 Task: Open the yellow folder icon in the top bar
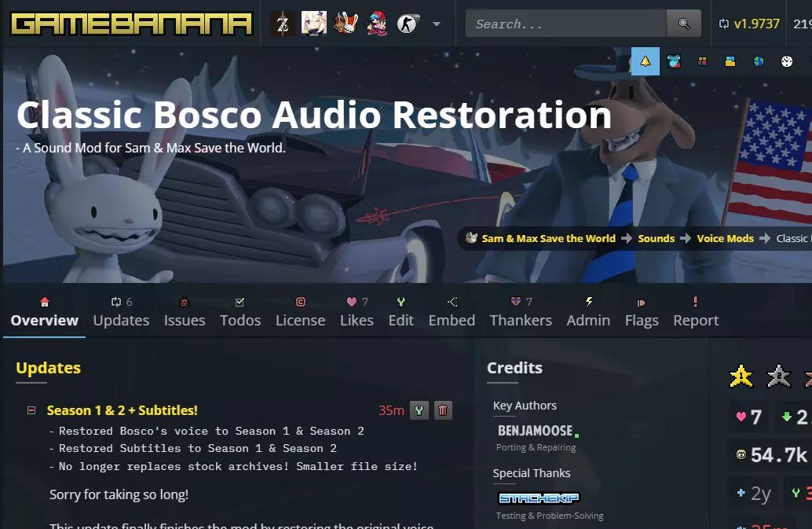pos(730,61)
